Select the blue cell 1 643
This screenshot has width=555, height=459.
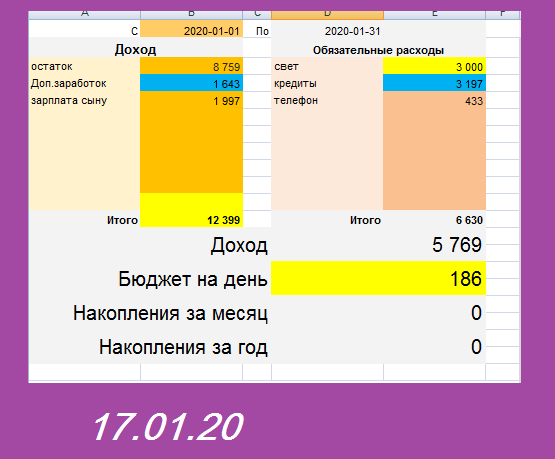coord(191,83)
